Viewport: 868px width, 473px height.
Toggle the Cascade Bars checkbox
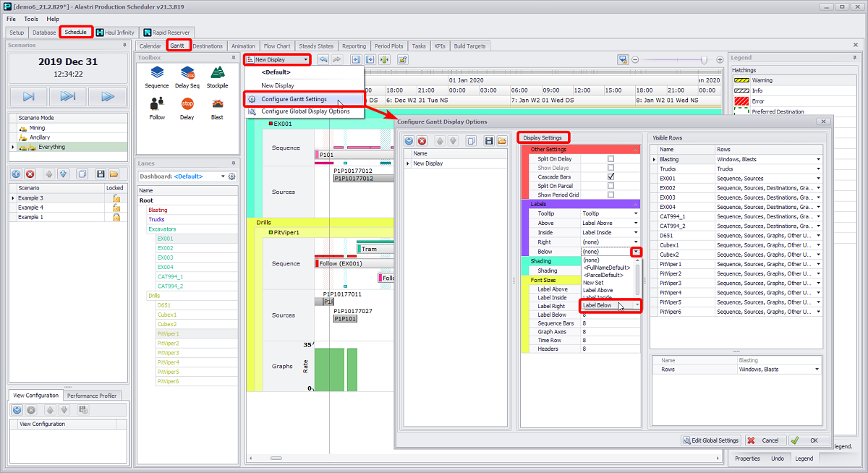611,176
